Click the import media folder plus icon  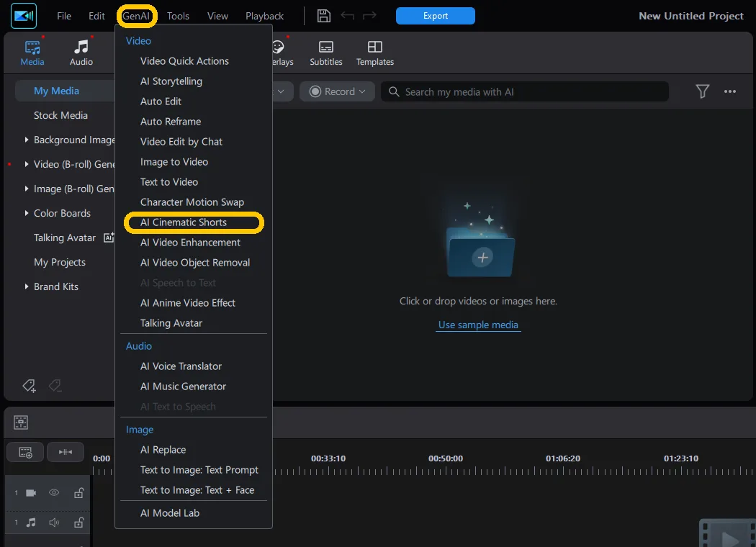point(482,257)
